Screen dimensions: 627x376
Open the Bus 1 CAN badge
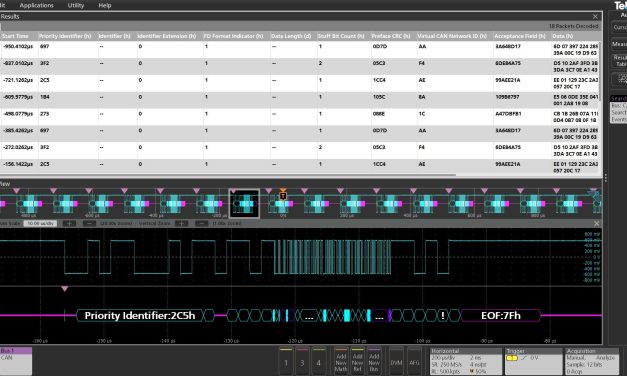point(16,361)
